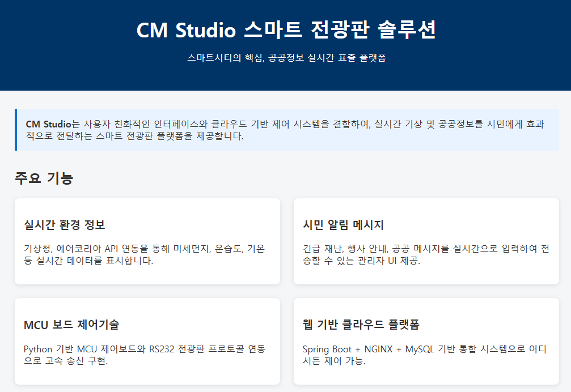Click the description starting with 기상청, 에어코리아 API
Screen dimensions: 571x392
click(x=144, y=255)
